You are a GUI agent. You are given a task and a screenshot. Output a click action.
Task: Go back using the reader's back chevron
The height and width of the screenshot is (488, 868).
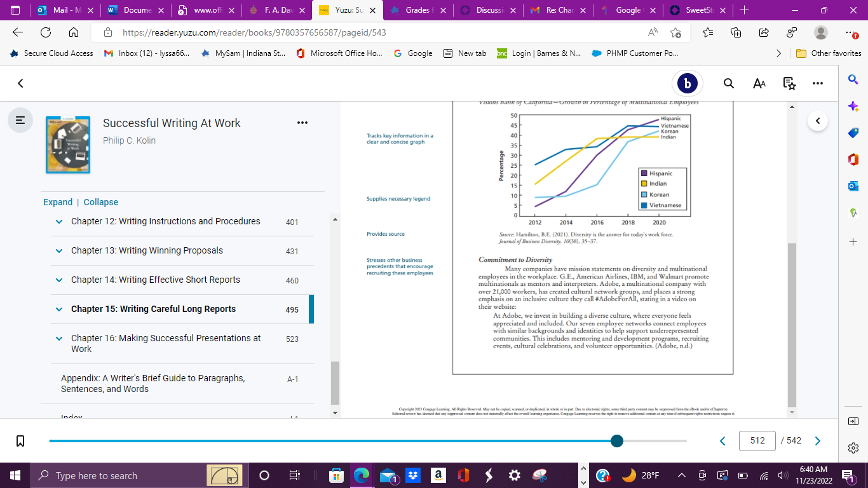[20, 83]
